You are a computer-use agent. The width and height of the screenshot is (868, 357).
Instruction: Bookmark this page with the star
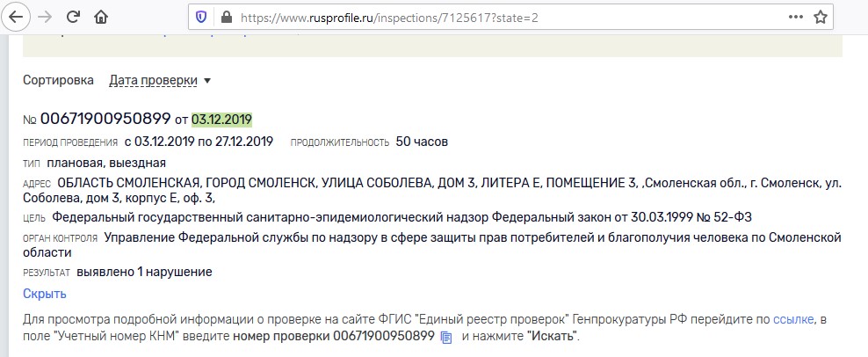click(821, 18)
